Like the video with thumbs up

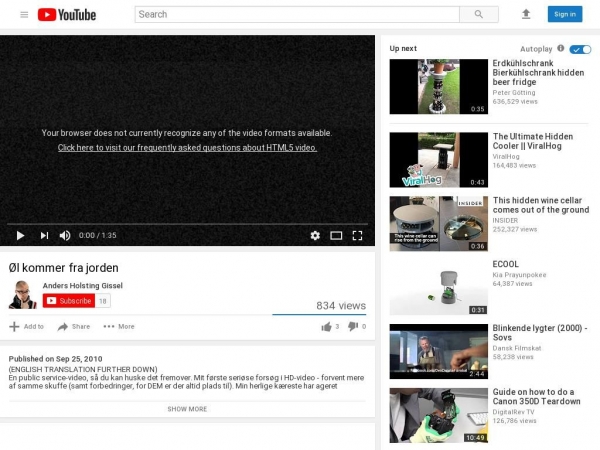(326, 326)
